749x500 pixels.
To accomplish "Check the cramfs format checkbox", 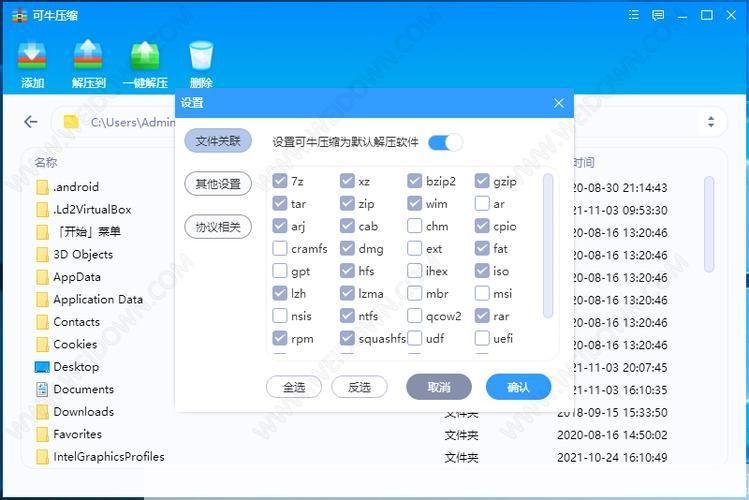I will pyautogui.click(x=279, y=248).
